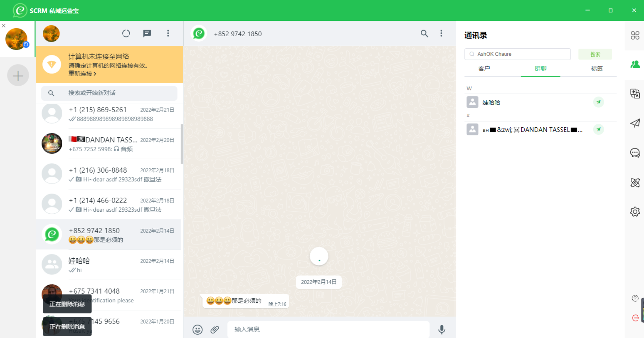The height and width of the screenshot is (338, 644).
Task: Select the +852 9742 1850 chat row
Action: 108,235
